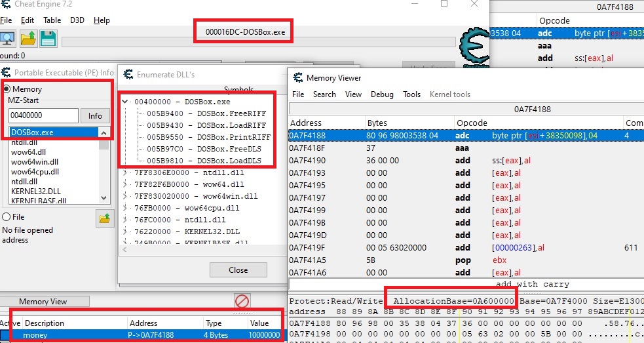Click the red delete-all-addresses circle icon

click(x=242, y=302)
